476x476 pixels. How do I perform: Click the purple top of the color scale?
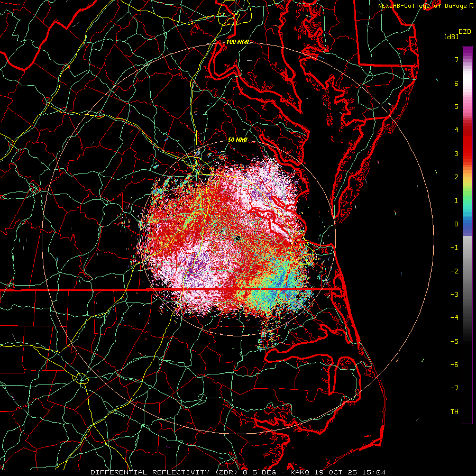tap(467, 52)
